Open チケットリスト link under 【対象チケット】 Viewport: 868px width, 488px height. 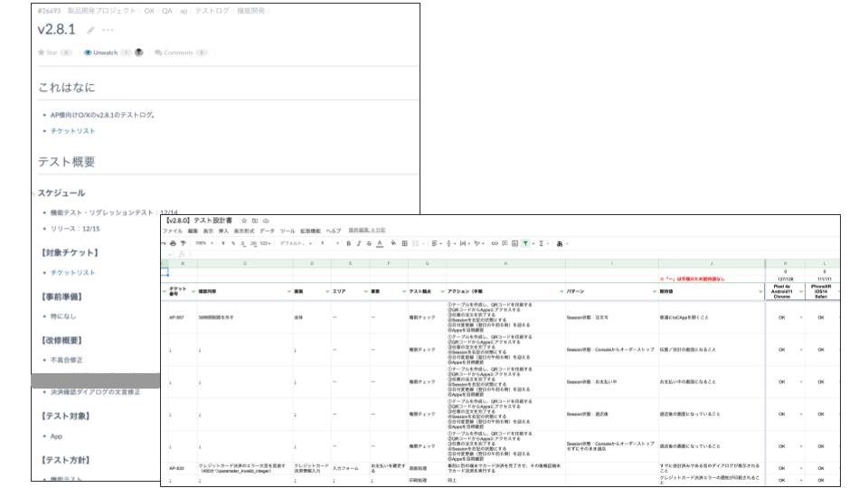coord(72,273)
